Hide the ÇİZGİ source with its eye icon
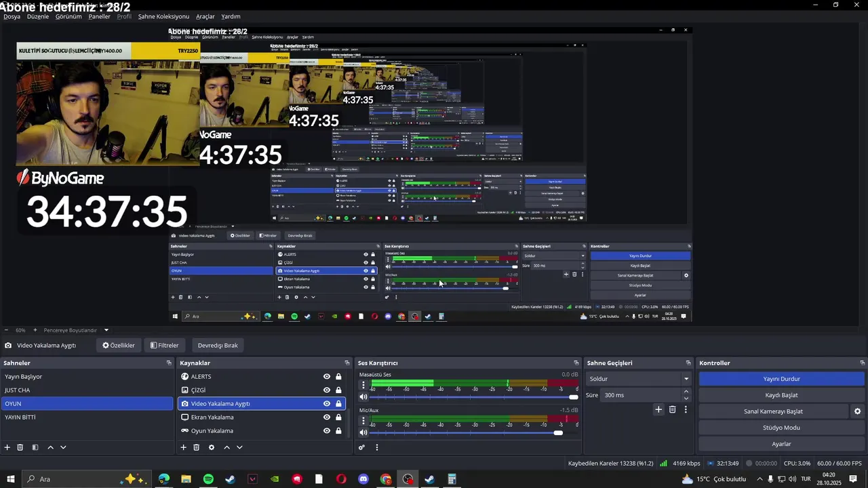 pyautogui.click(x=327, y=390)
